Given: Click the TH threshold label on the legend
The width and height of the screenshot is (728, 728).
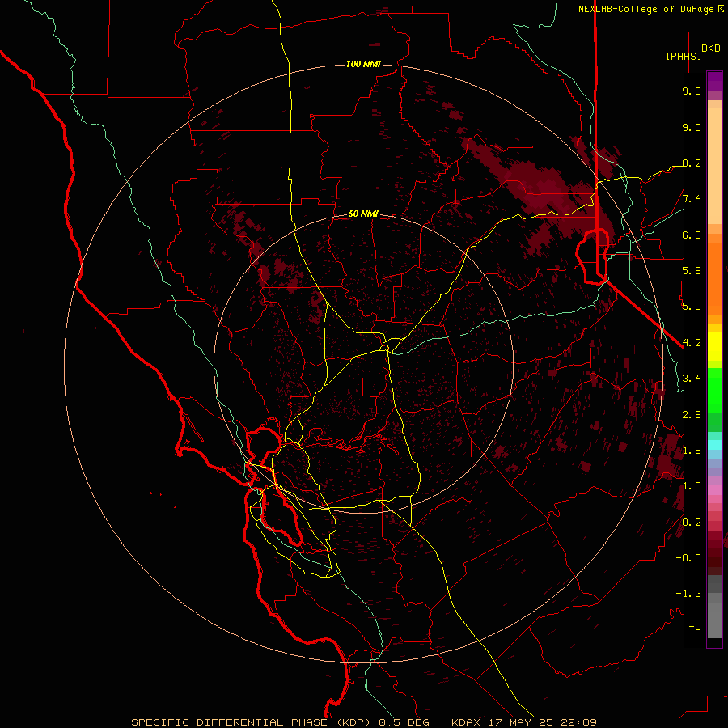Looking at the screenshot, I should [x=695, y=630].
